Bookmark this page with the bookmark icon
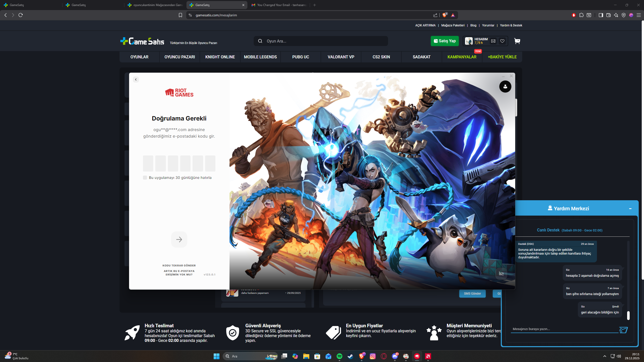 point(180,15)
